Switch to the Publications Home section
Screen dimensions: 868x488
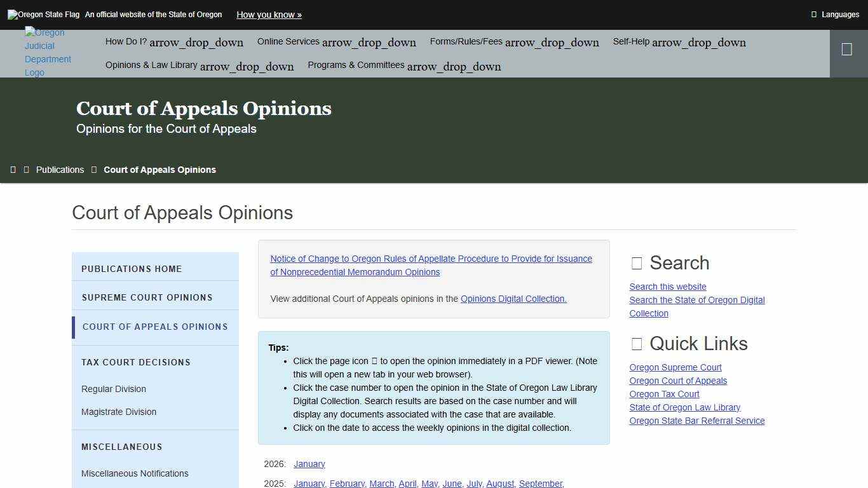point(132,269)
